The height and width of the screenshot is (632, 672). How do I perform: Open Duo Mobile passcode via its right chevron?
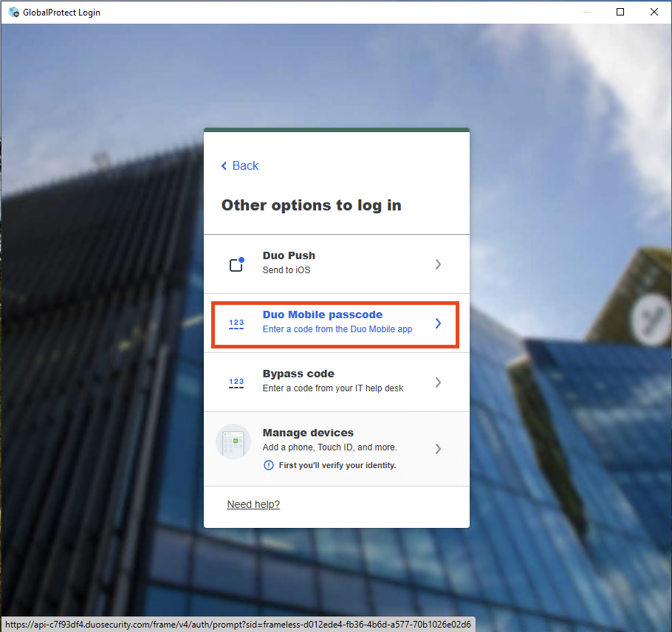438,323
